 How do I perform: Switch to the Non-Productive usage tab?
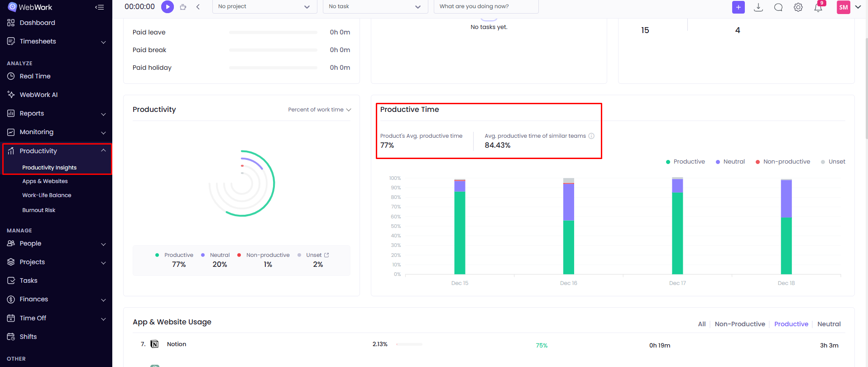[739, 324]
